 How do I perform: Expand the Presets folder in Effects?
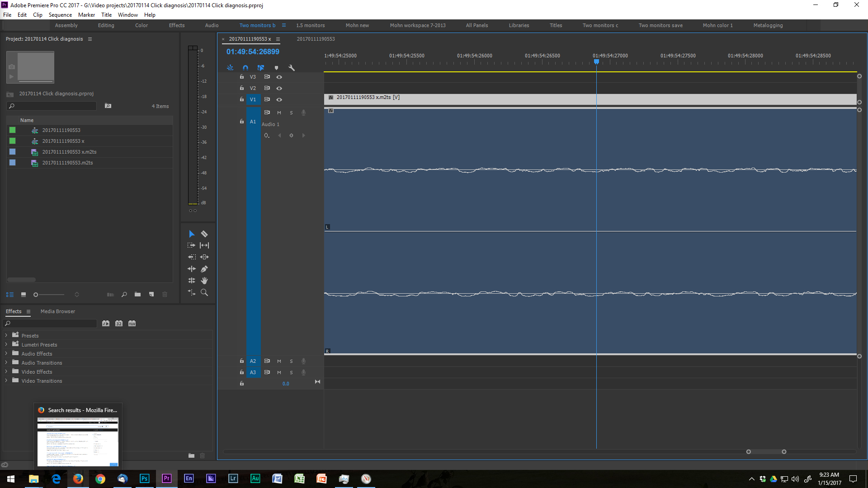pyautogui.click(x=6, y=335)
